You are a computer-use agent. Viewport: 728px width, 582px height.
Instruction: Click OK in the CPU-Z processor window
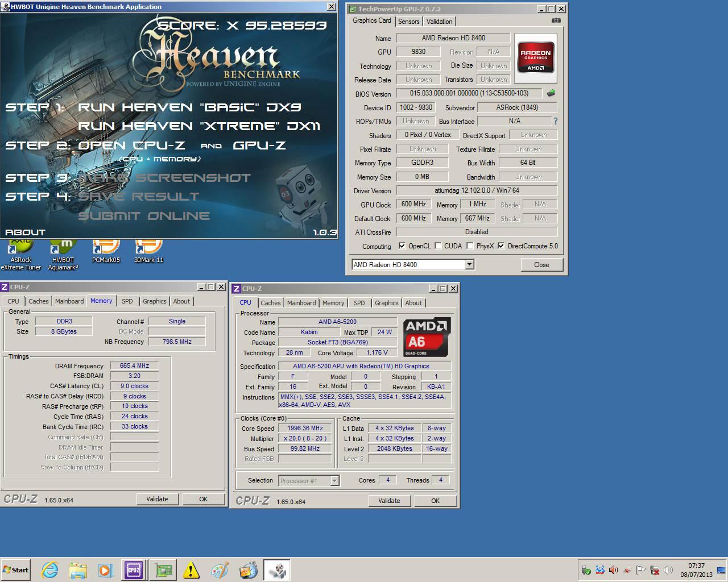[435, 501]
